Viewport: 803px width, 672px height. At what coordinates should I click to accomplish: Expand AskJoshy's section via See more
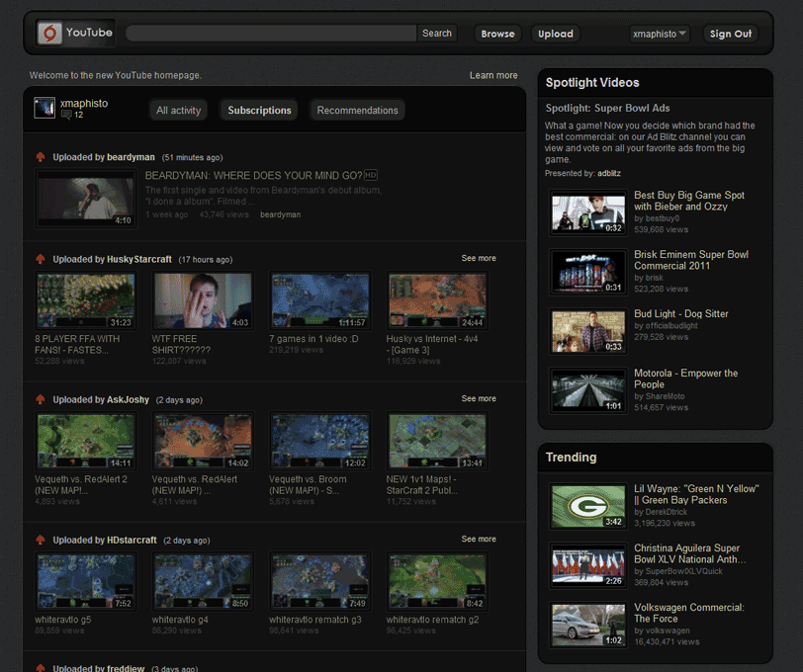click(x=478, y=398)
